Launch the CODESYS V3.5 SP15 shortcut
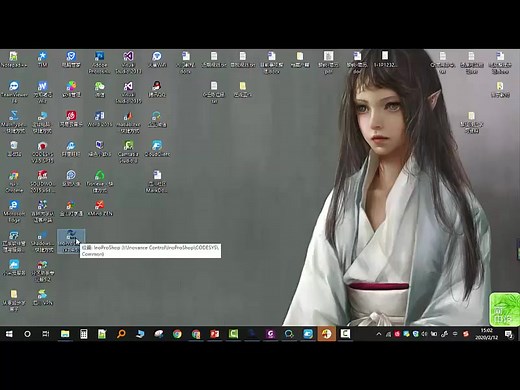Viewport: 520px width, 390px height. (42, 152)
